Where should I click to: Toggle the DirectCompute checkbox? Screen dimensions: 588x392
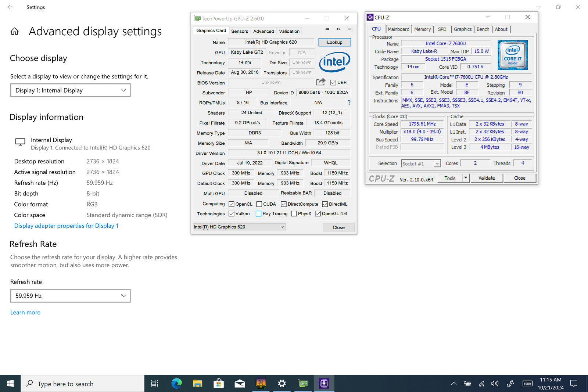(x=284, y=204)
